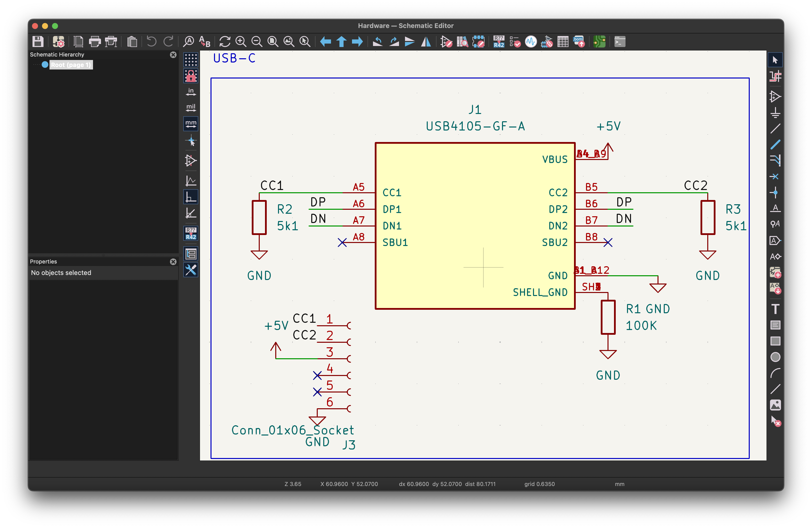Toggle automatic annotation mode in left toolbar
Image resolution: width=812 pixels, height=528 pixels.
(x=191, y=233)
